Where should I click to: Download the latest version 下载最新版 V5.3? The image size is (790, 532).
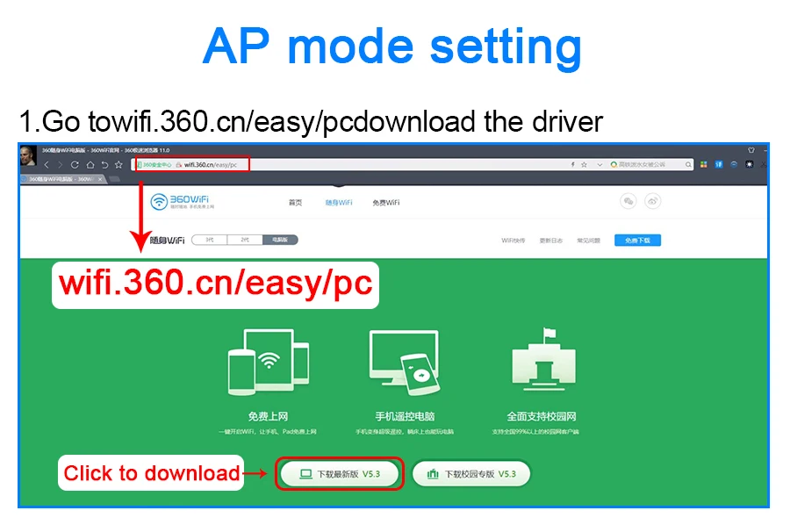[340, 473]
